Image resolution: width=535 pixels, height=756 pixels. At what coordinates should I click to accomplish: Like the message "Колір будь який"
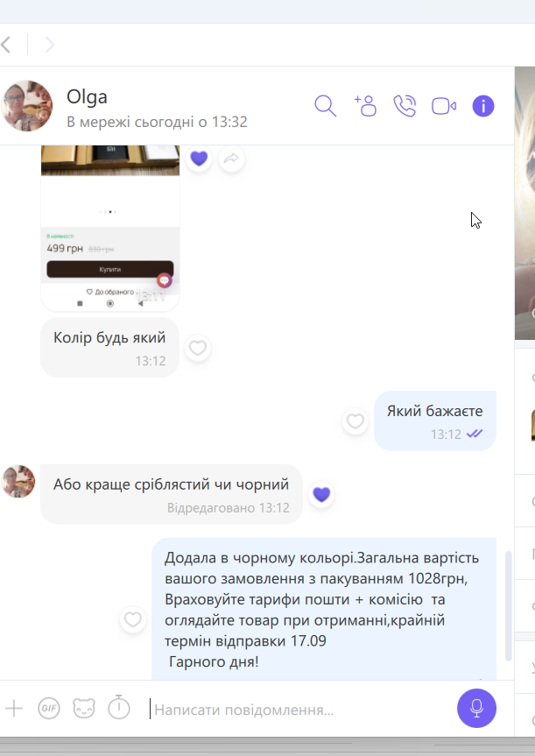point(198,348)
